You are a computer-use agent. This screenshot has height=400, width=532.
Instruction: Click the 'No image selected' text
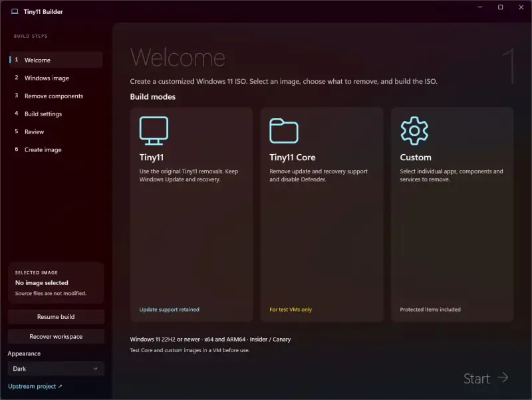point(42,282)
